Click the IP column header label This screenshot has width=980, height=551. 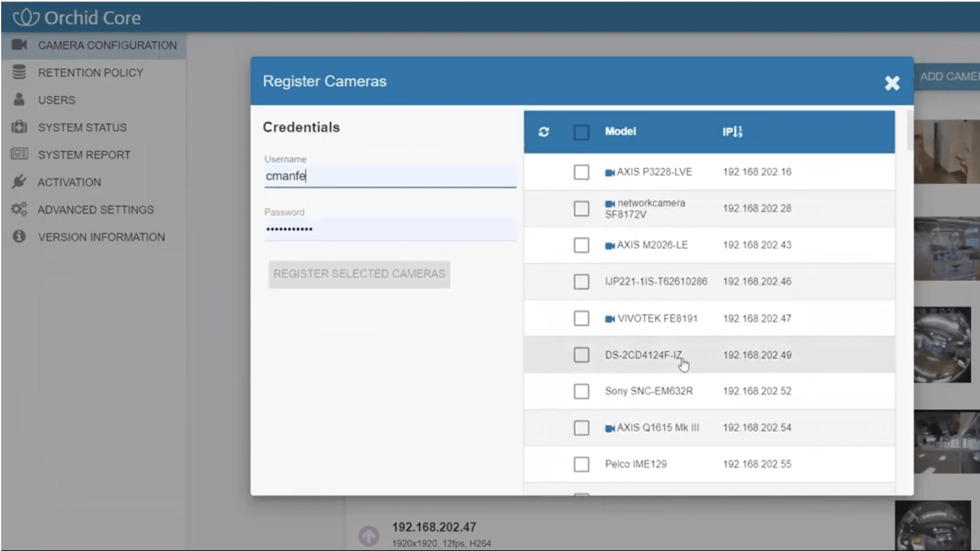728,132
